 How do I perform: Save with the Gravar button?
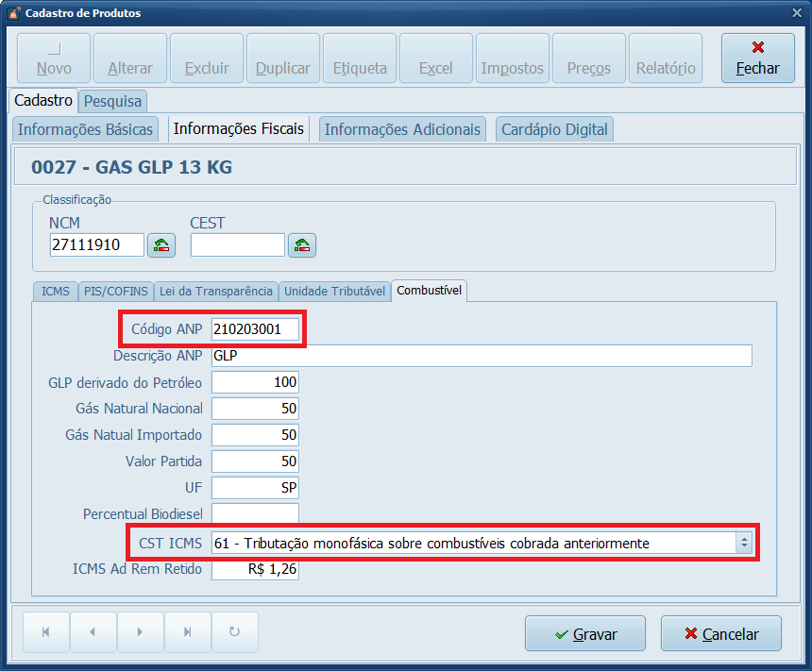pyautogui.click(x=584, y=634)
